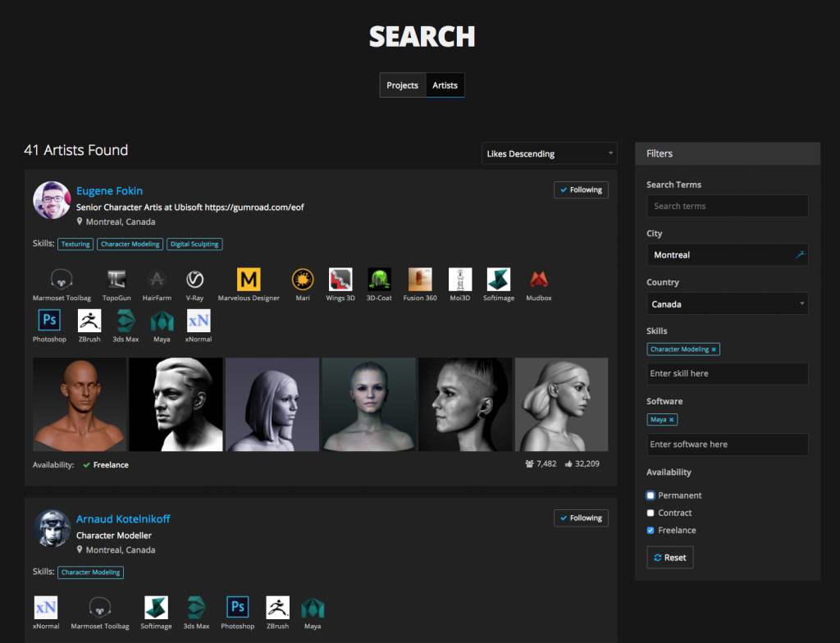Click the 3D-Coat software icon
840x643 pixels.
(379, 280)
